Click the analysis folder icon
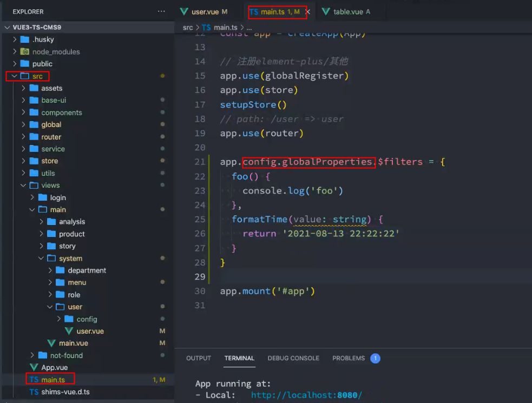This screenshot has width=532, height=403. [x=51, y=221]
